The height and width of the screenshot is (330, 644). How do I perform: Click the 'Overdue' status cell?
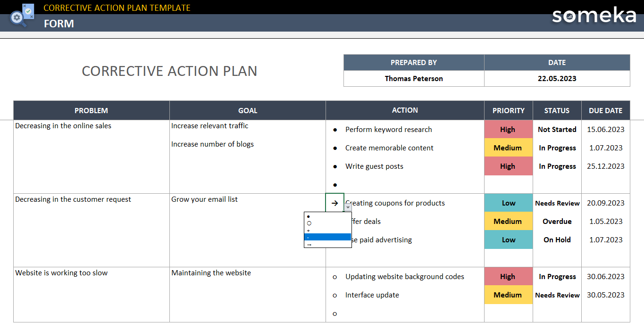(557, 222)
